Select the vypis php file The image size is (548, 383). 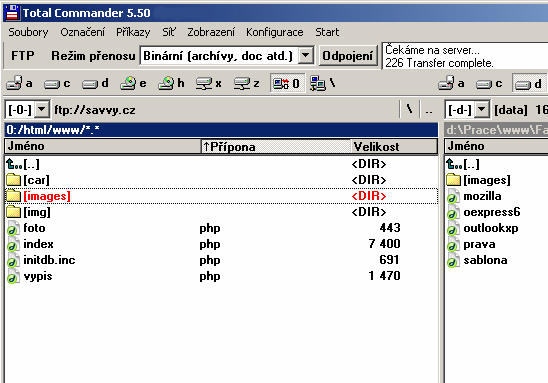tap(221, 276)
